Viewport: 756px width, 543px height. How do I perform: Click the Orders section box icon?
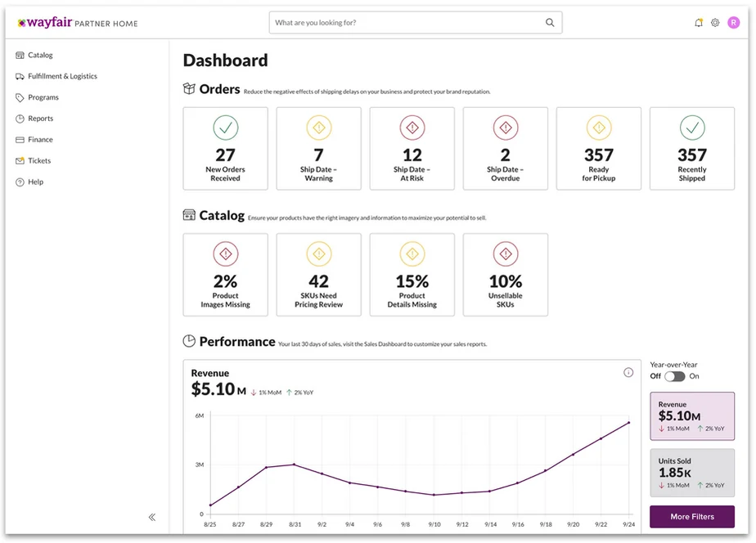189,88
